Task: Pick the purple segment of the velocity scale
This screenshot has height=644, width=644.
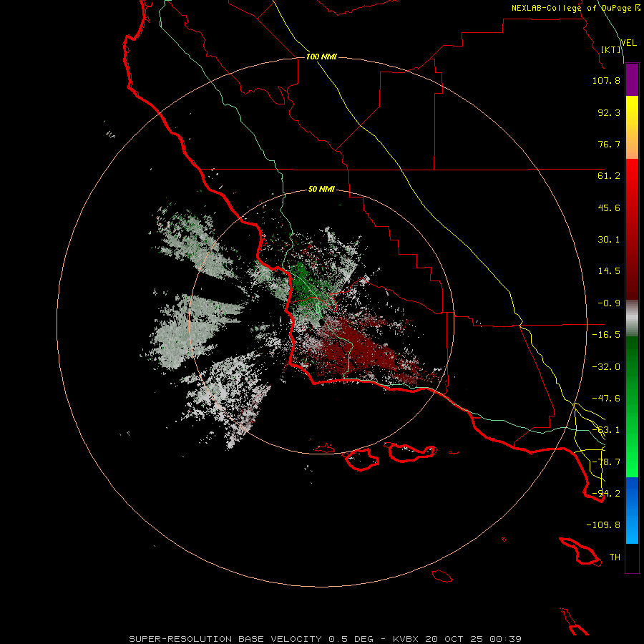Action: 632,80
